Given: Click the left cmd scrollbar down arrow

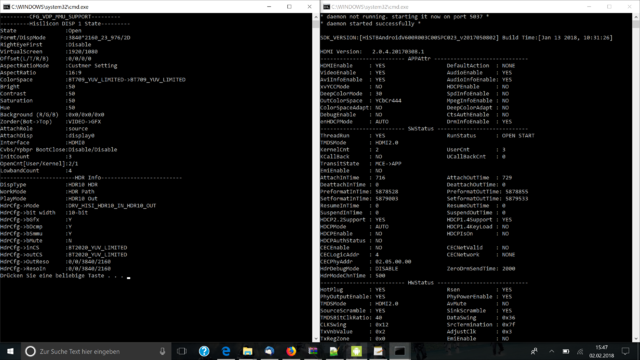Looking at the screenshot, I should click(316, 339).
